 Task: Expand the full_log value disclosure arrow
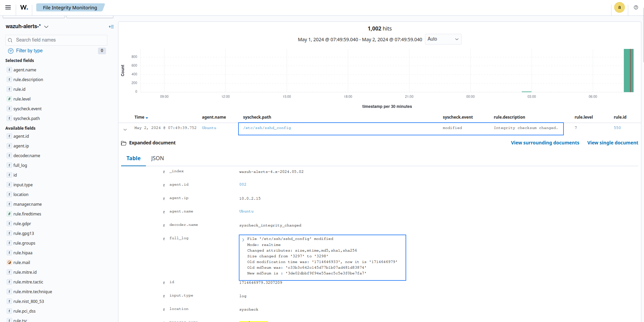tap(243, 239)
